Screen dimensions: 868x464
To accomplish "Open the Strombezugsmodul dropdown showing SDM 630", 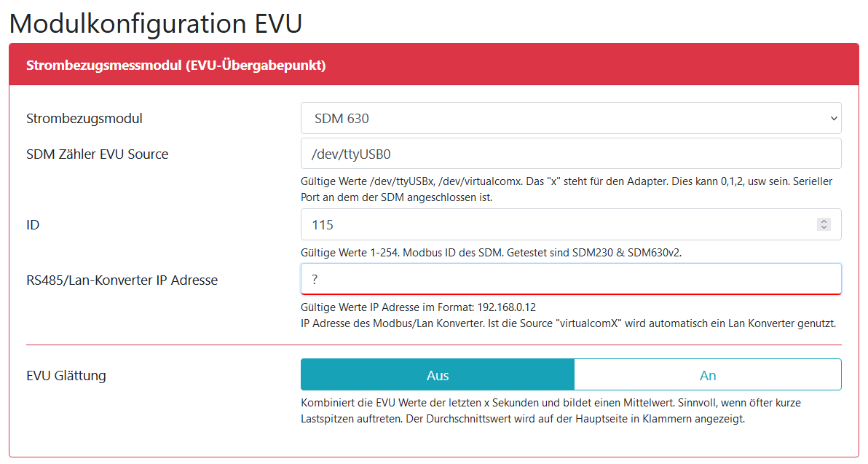I will click(x=561, y=118).
